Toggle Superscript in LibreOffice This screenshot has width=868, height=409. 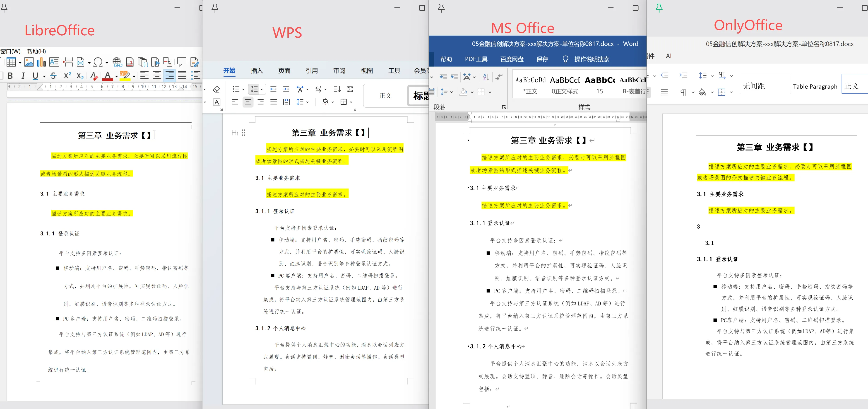(67, 75)
